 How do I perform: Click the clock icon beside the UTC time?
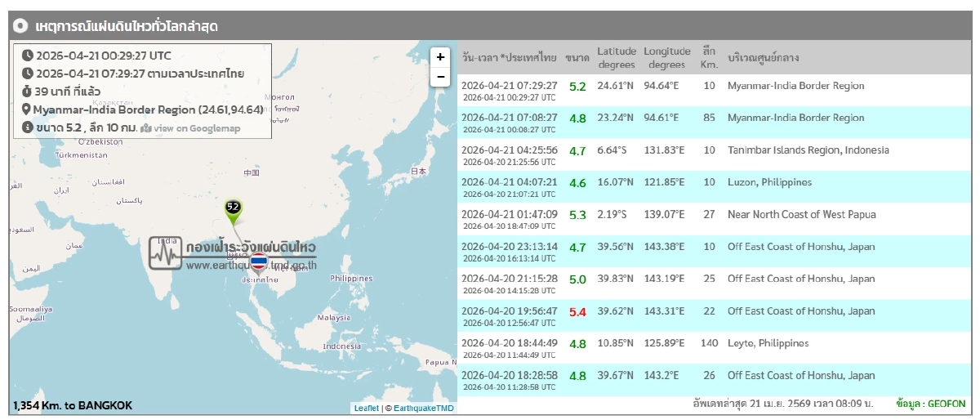click(x=28, y=56)
